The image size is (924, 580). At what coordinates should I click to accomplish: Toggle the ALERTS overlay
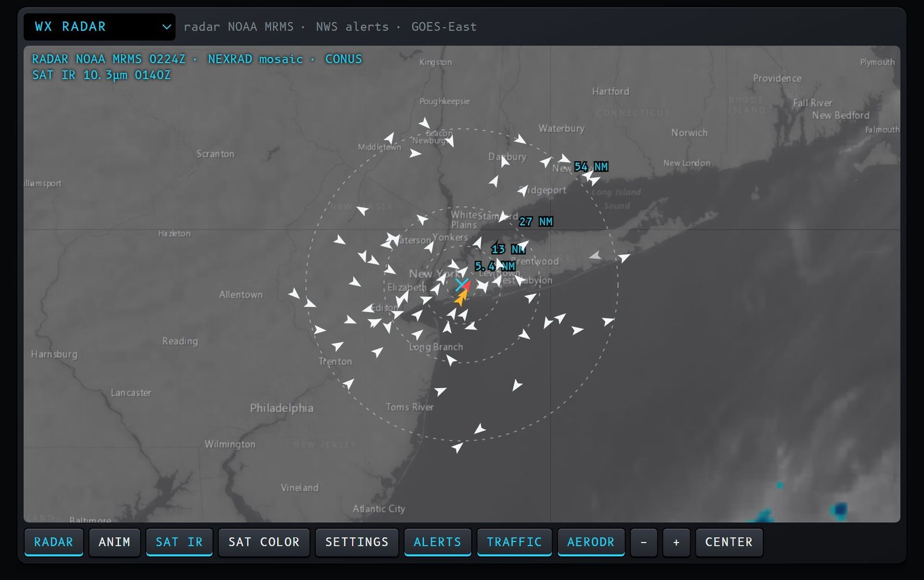[x=438, y=542]
